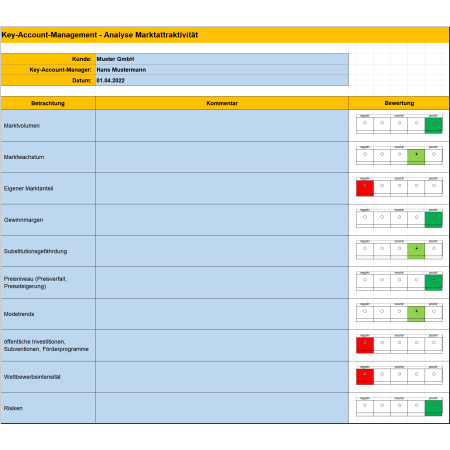Select the red negative radio for öffentliche Investitionen

(365, 342)
